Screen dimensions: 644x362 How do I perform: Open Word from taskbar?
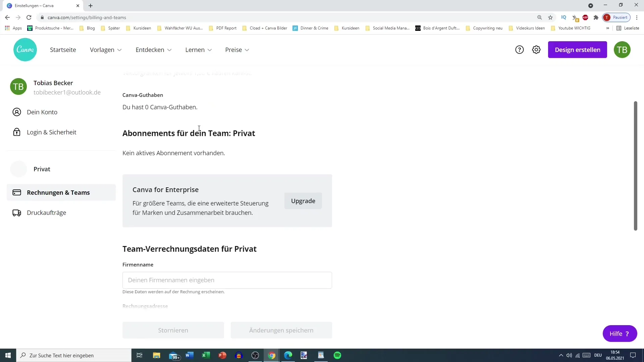click(x=190, y=355)
